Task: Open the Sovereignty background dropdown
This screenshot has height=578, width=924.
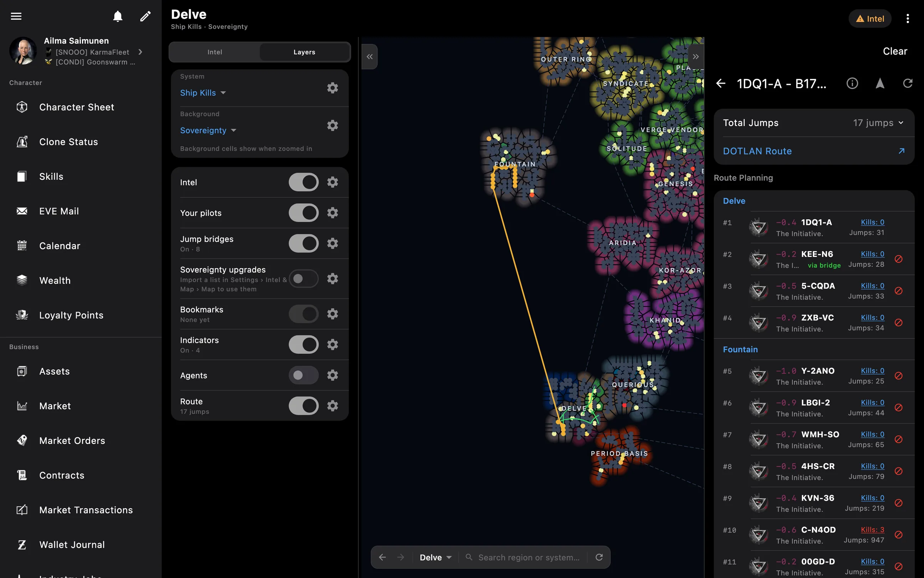Action: click(208, 130)
